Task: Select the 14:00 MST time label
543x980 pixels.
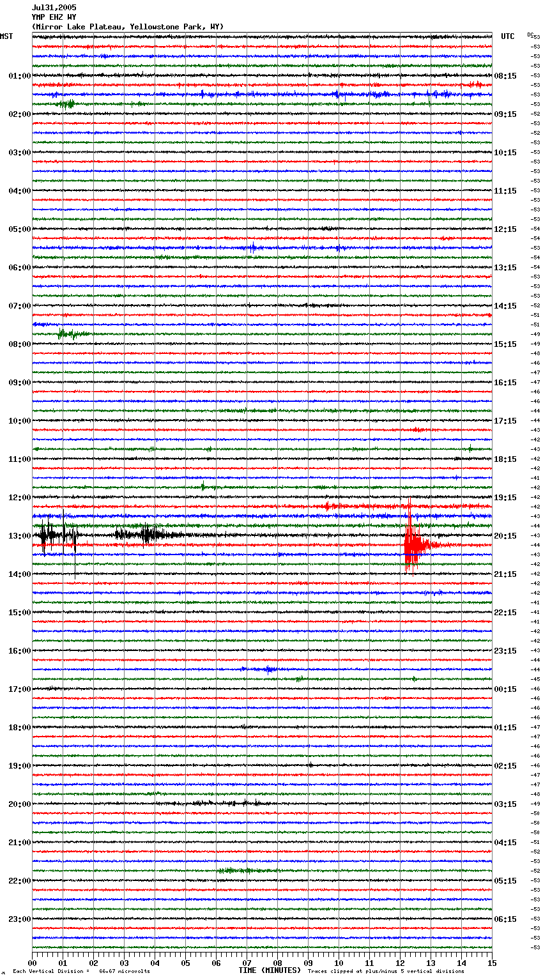Action: (20, 574)
